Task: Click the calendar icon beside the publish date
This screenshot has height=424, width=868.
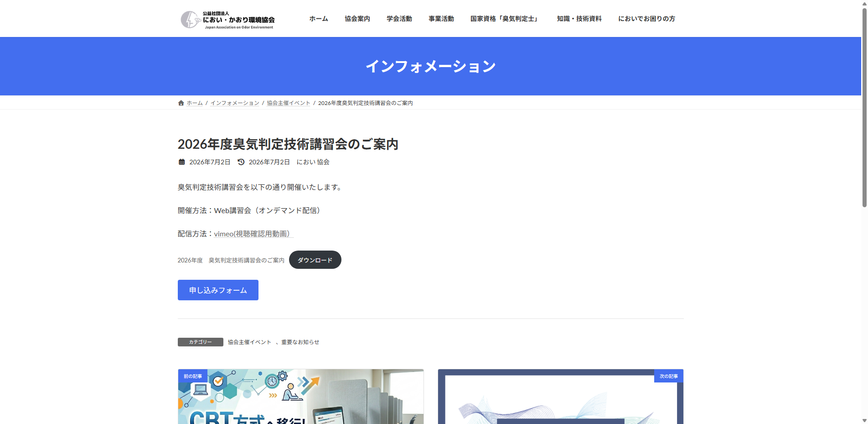Action: [181, 162]
